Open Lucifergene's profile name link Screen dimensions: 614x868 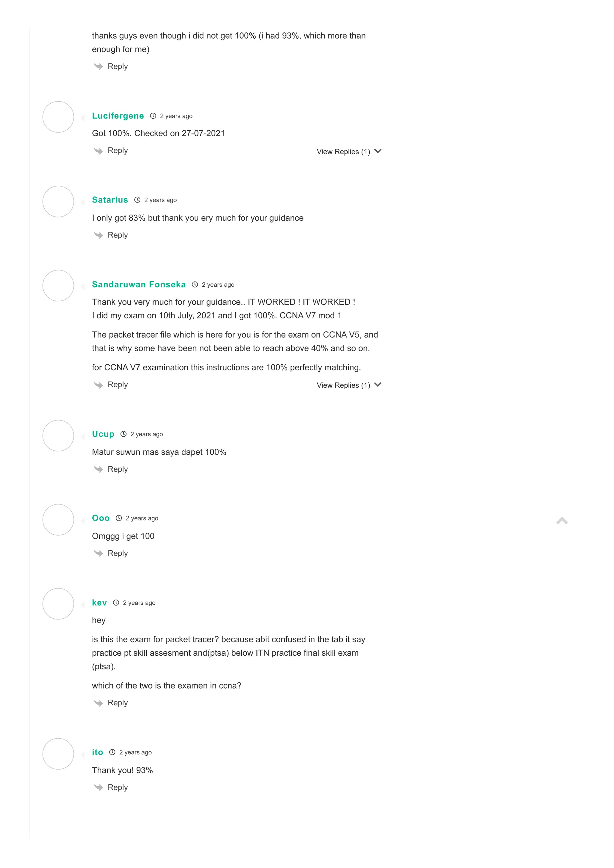pyautogui.click(x=118, y=116)
